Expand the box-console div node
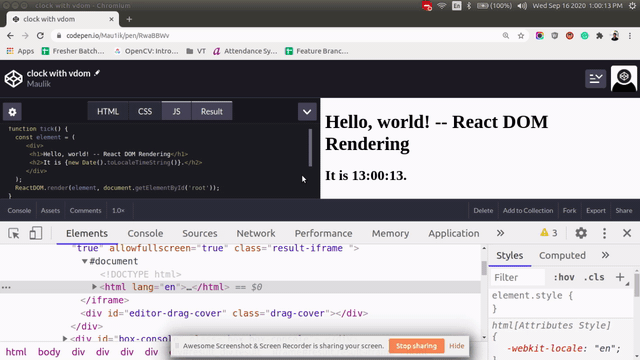Viewport: 640px width, 360px height. tap(64, 338)
